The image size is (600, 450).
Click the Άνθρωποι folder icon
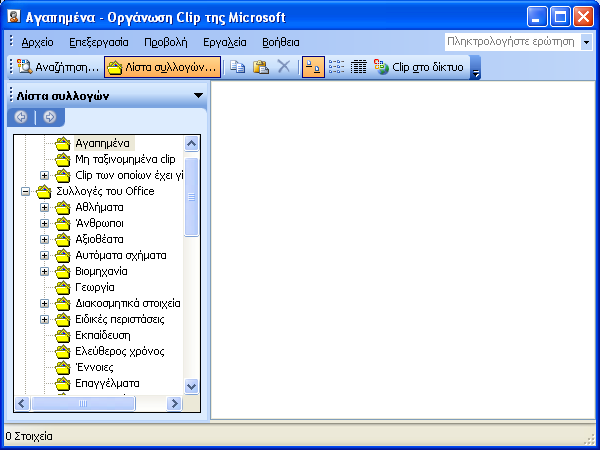pyautogui.click(x=63, y=223)
